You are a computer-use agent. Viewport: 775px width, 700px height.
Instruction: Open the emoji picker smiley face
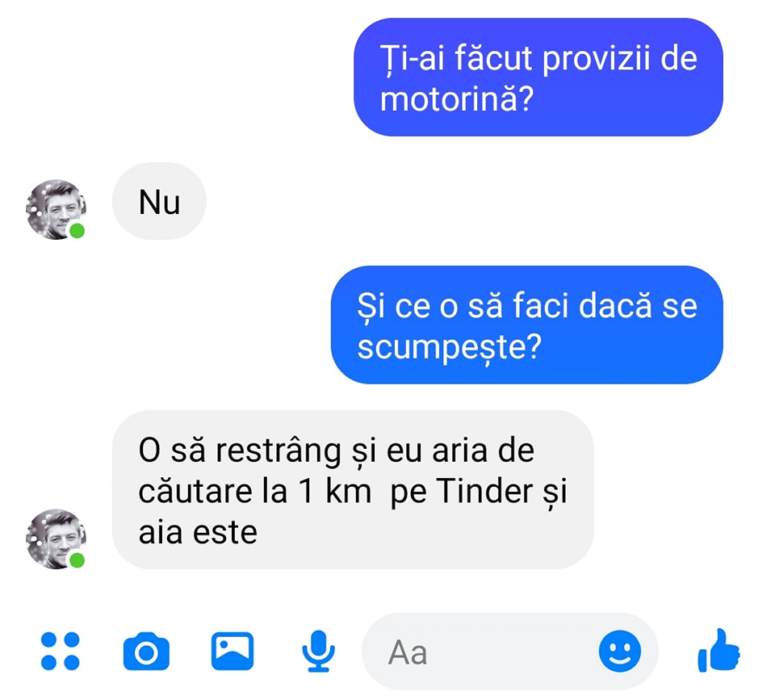tap(620, 651)
